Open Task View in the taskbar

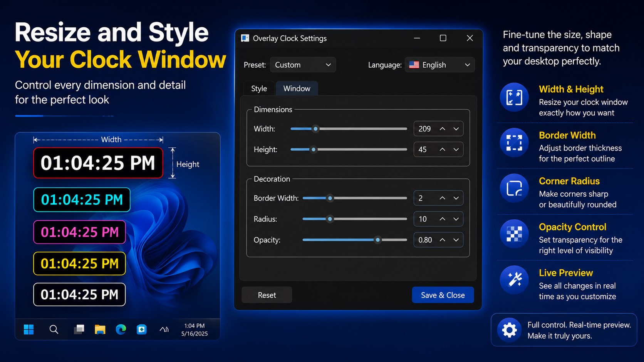pos(79,329)
